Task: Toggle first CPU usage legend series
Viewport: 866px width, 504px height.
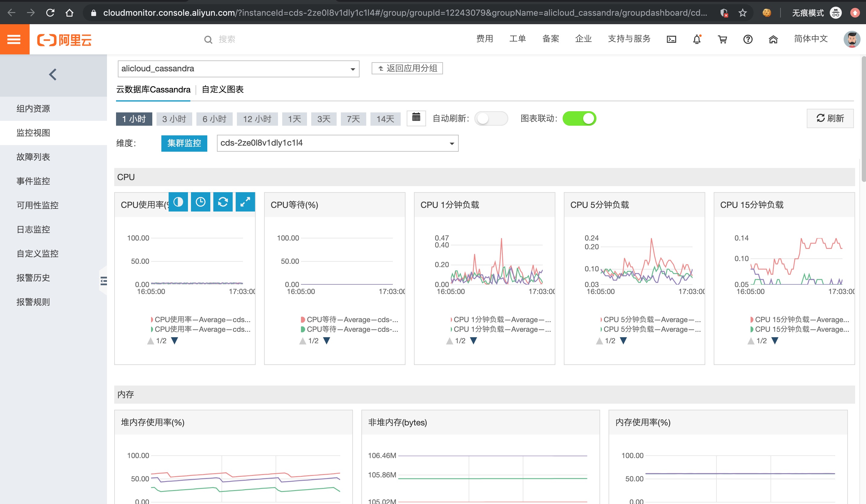Action: coord(200,319)
